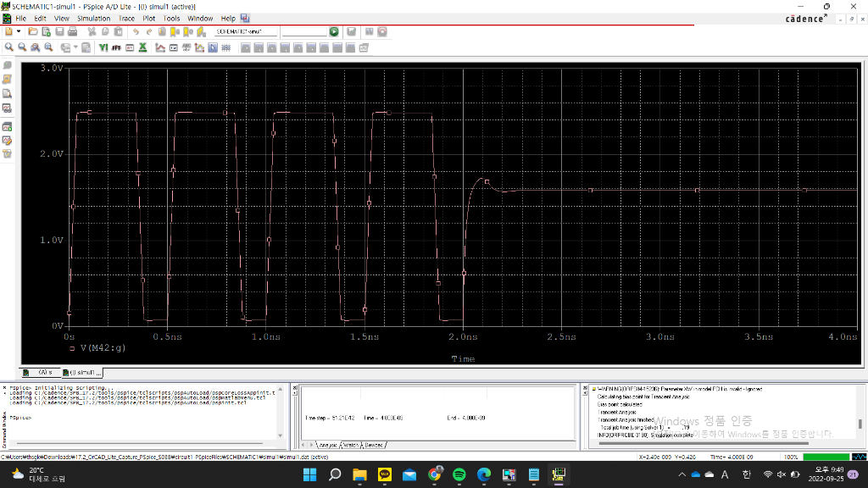Select the Zoom Area tool
Image resolution: width=868 pixels, height=488 pixels.
[35, 47]
